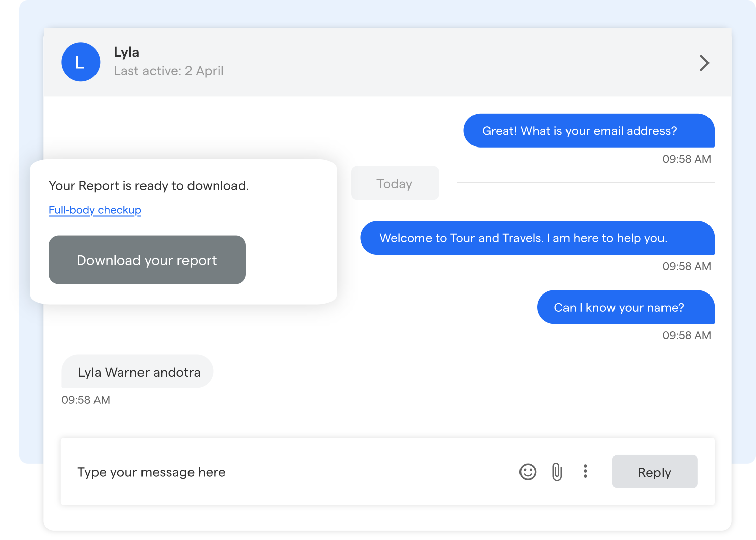Click Lyla's blue avatar circle
This screenshot has width=756, height=540.
click(81, 62)
